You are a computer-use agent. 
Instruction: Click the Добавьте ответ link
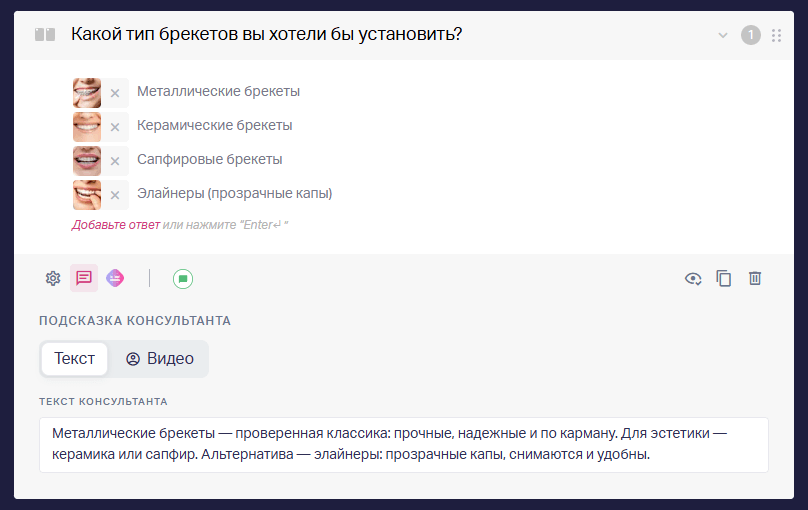coord(115,225)
